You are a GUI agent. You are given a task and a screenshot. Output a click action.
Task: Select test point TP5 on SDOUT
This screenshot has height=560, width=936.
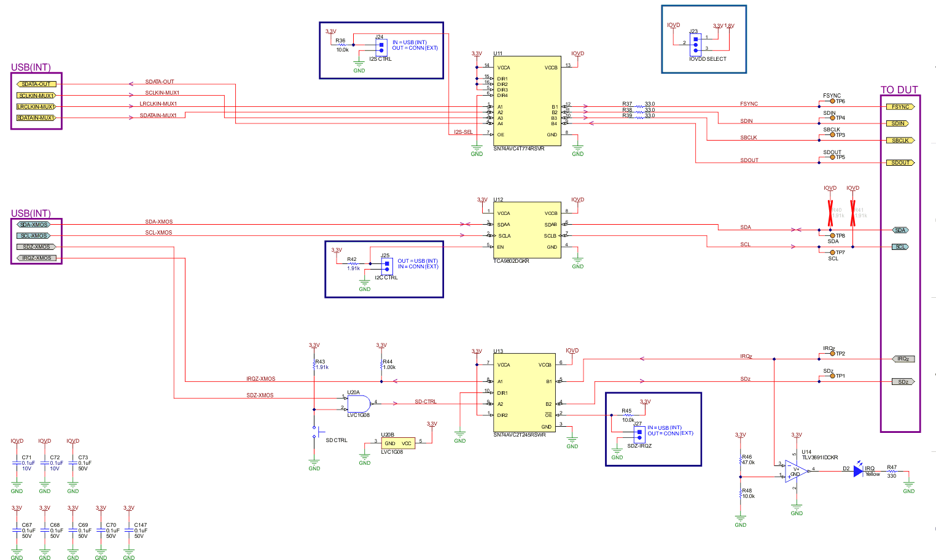coord(833,157)
